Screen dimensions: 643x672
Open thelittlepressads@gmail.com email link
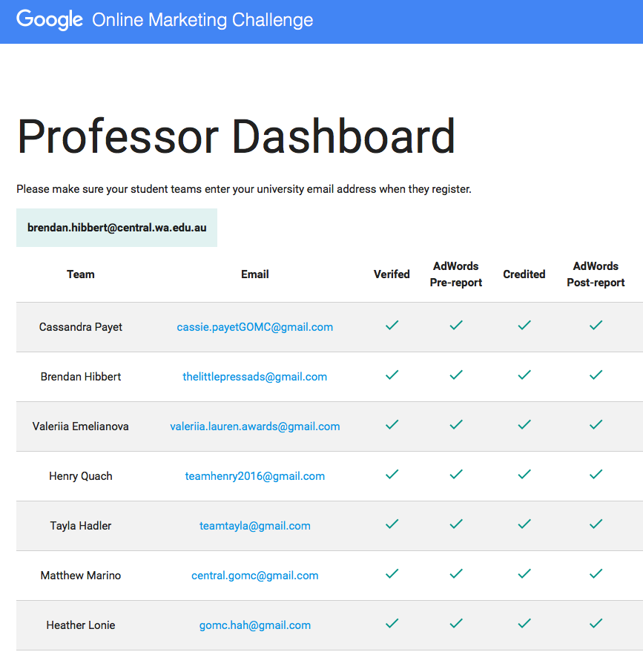[255, 377]
